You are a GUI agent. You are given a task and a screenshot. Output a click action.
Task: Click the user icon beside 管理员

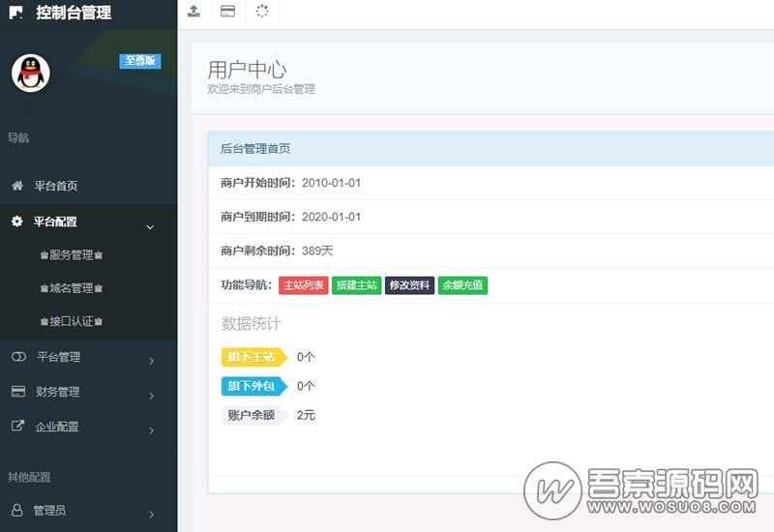click(x=17, y=510)
